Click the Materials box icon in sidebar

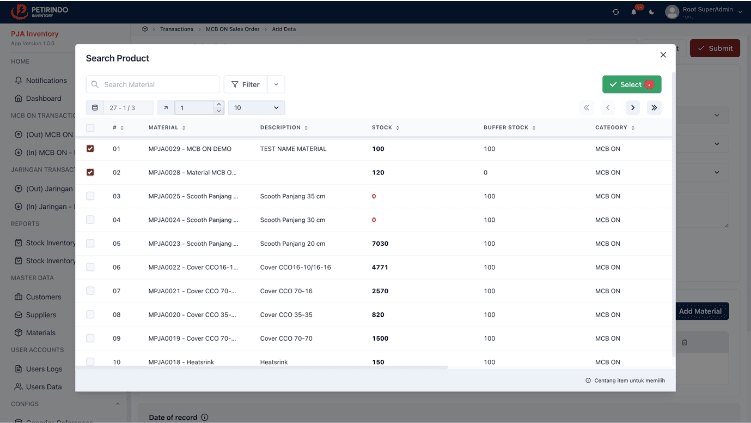tap(18, 332)
